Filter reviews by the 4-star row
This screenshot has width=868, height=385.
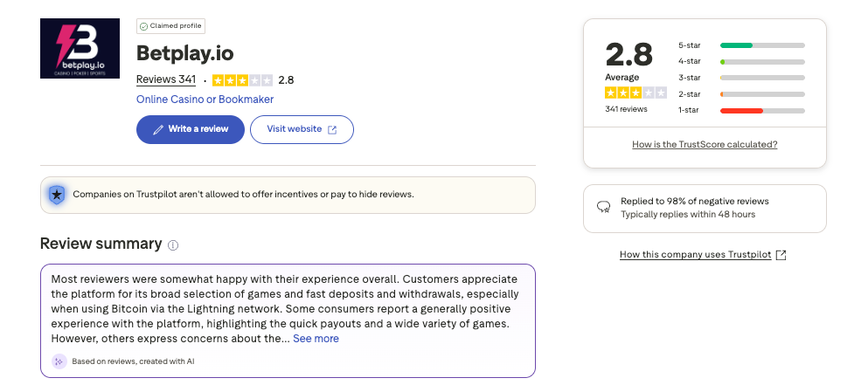(740, 61)
